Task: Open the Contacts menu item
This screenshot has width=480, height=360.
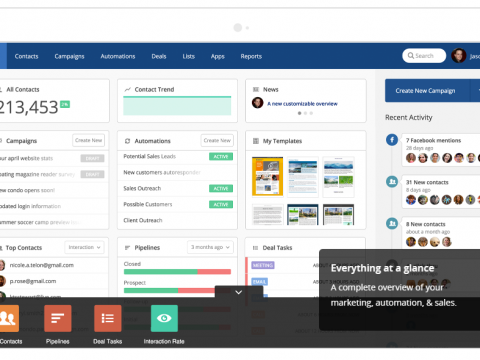Action: 26,56
